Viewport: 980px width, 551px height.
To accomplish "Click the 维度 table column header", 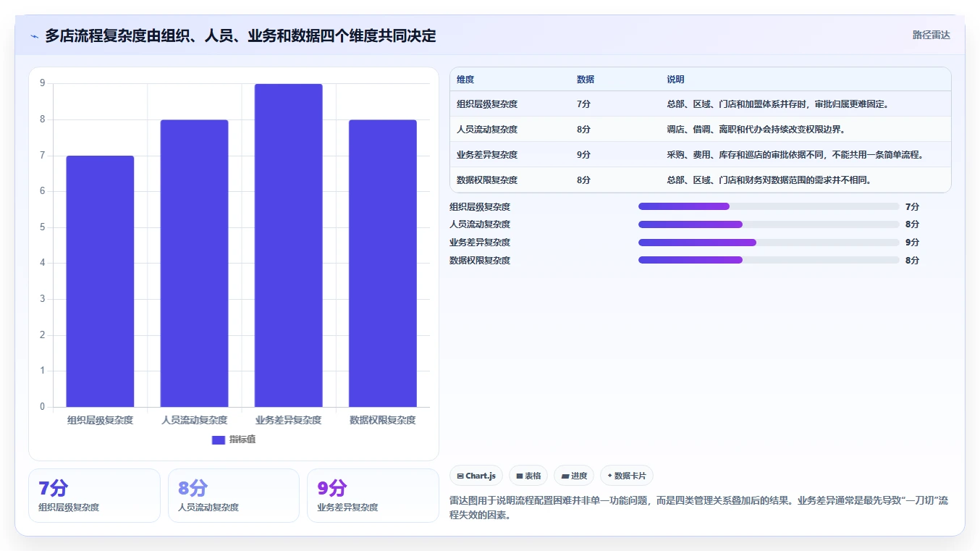I will pos(465,80).
